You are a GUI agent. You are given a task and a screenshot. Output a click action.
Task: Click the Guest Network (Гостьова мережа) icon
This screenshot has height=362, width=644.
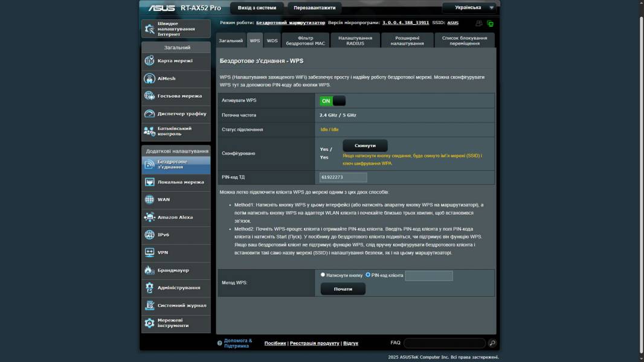[149, 96]
